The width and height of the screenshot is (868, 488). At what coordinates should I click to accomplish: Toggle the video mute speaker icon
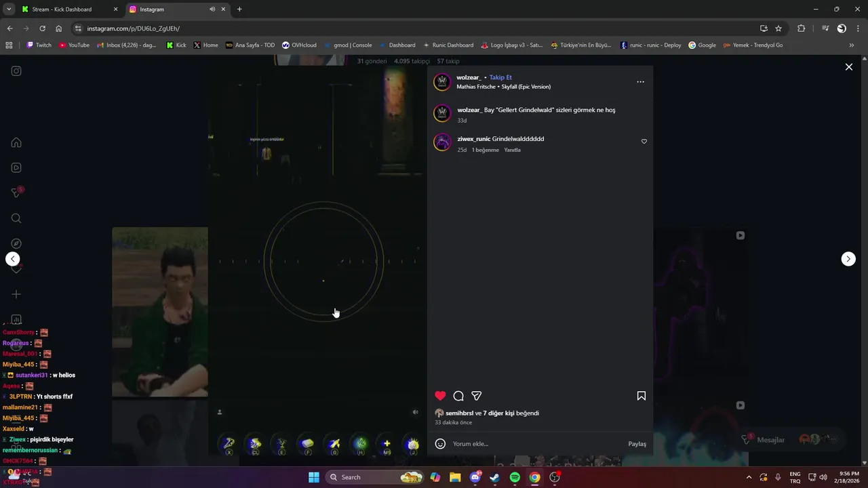[416, 412]
